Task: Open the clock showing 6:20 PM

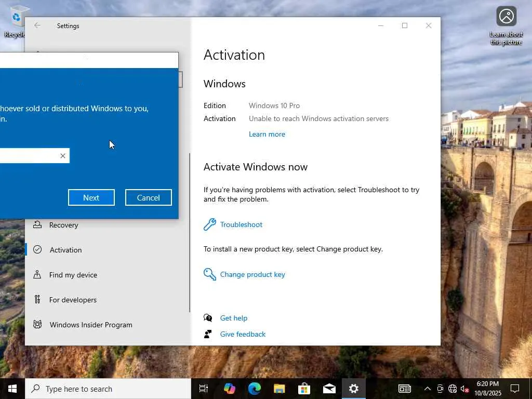Action: [x=487, y=389]
